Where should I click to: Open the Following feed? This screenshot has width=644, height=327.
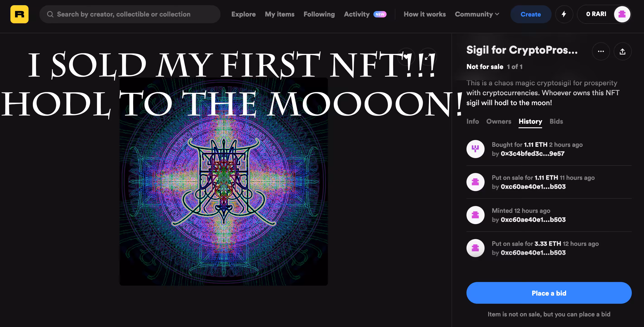319,14
